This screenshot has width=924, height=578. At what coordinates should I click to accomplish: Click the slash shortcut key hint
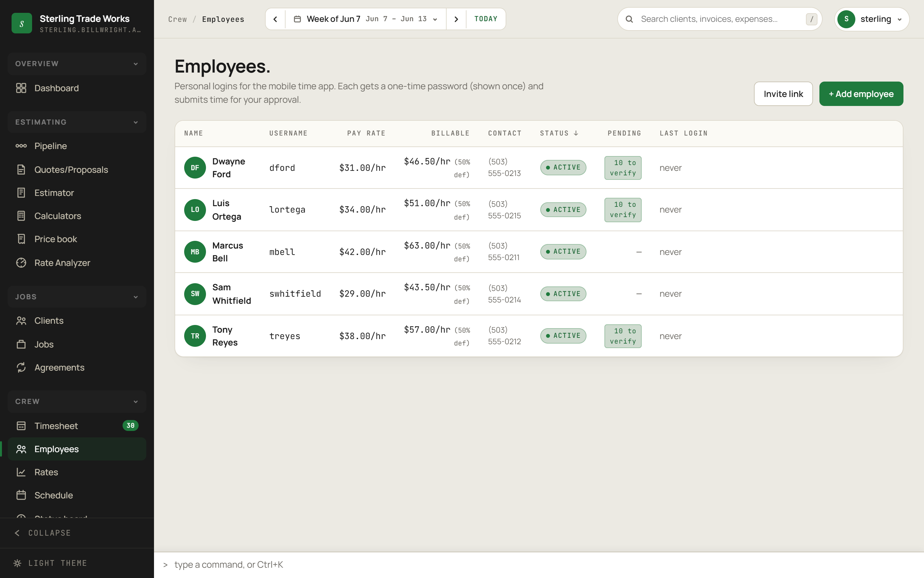click(811, 19)
